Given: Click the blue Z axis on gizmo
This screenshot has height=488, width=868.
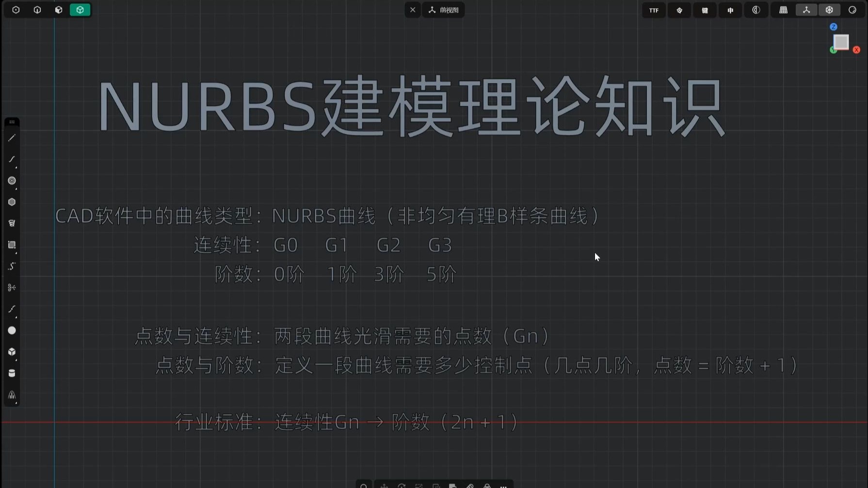Looking at the screenshot, I should point(834,27).
